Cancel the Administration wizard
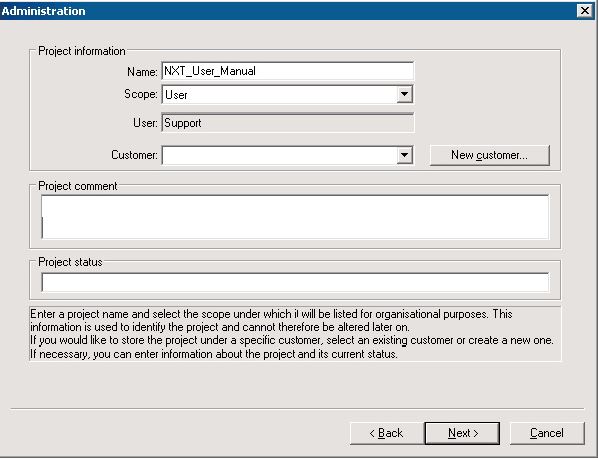 547,433
